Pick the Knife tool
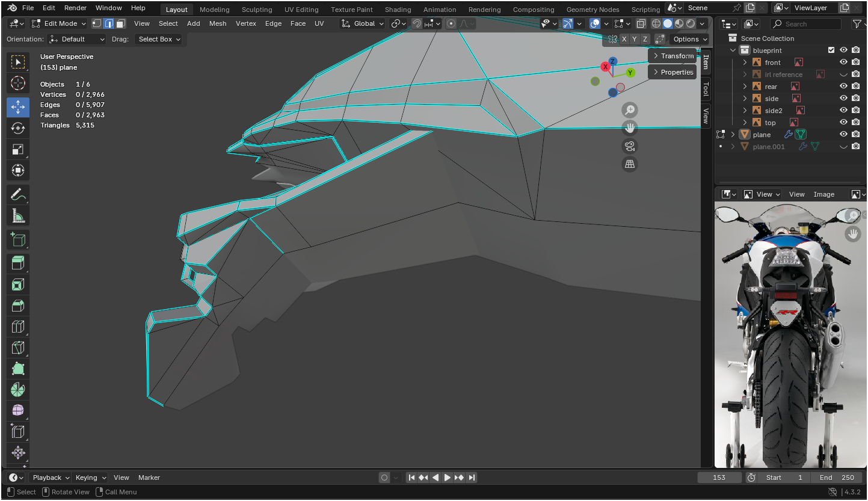 tap(18, 348)
